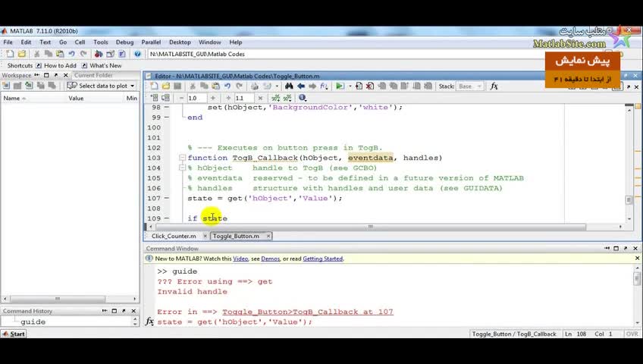
Task: Toggle breakpoint dash at line 107
Action: click(167, 199)
